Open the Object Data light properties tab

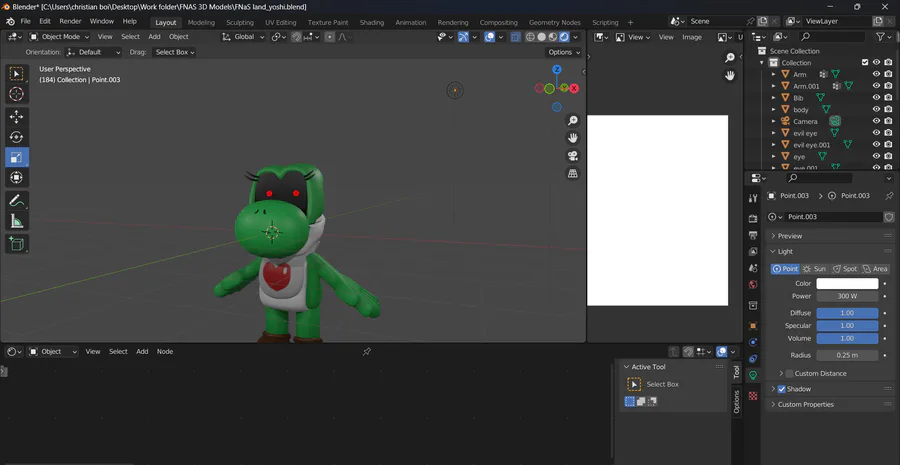point(753,375)
